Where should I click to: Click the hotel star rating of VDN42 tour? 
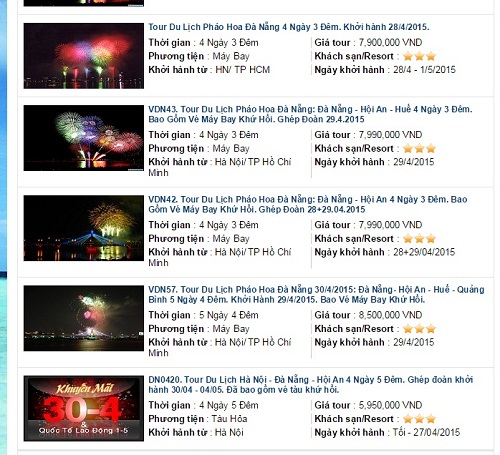419,238
